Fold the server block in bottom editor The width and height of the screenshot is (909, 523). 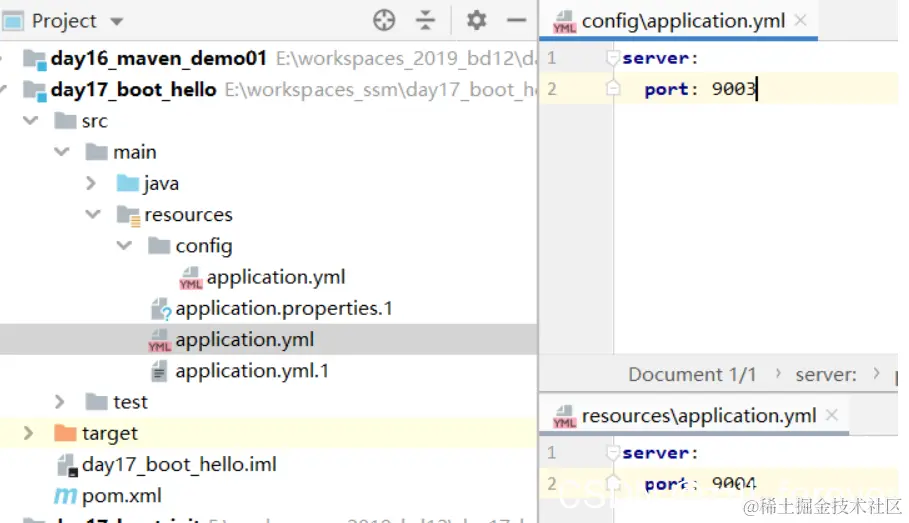pos(612,452)
